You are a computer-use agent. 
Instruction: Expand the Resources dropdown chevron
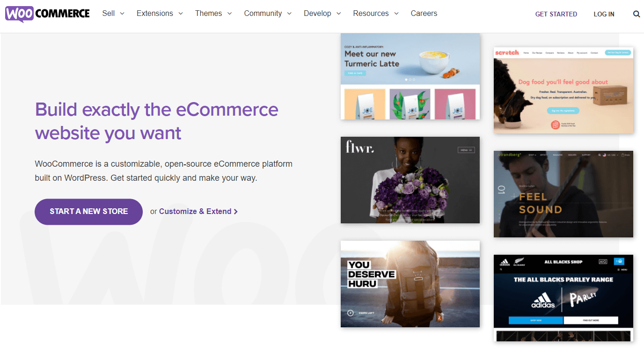tap(396, 14)
